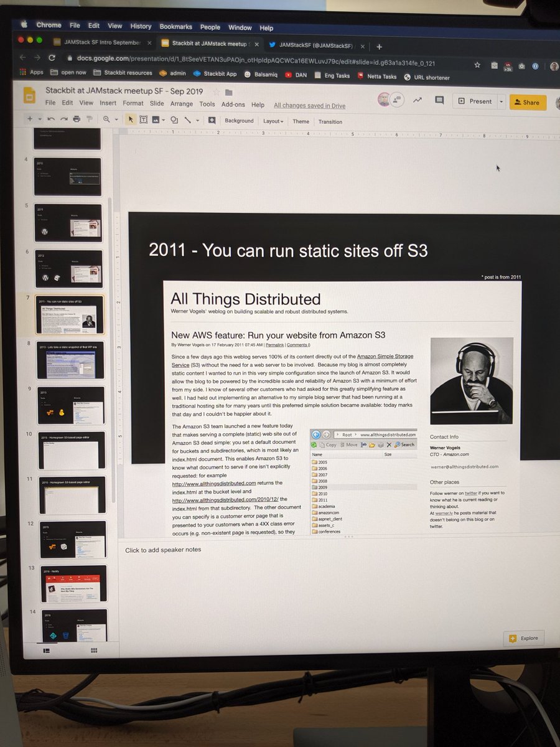Close the Stackbit at JAMstack meetup tab
This screenshot has height=747, width=560.
256,44
